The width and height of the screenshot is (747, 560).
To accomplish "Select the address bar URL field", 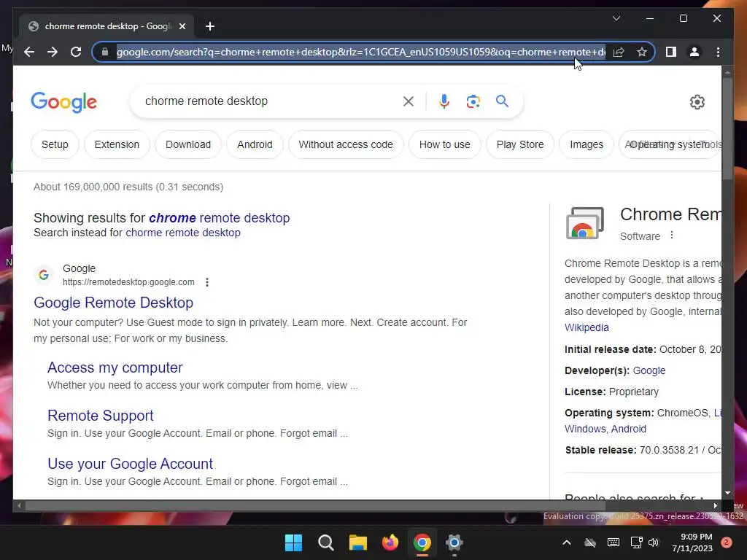I will (360, 52).
